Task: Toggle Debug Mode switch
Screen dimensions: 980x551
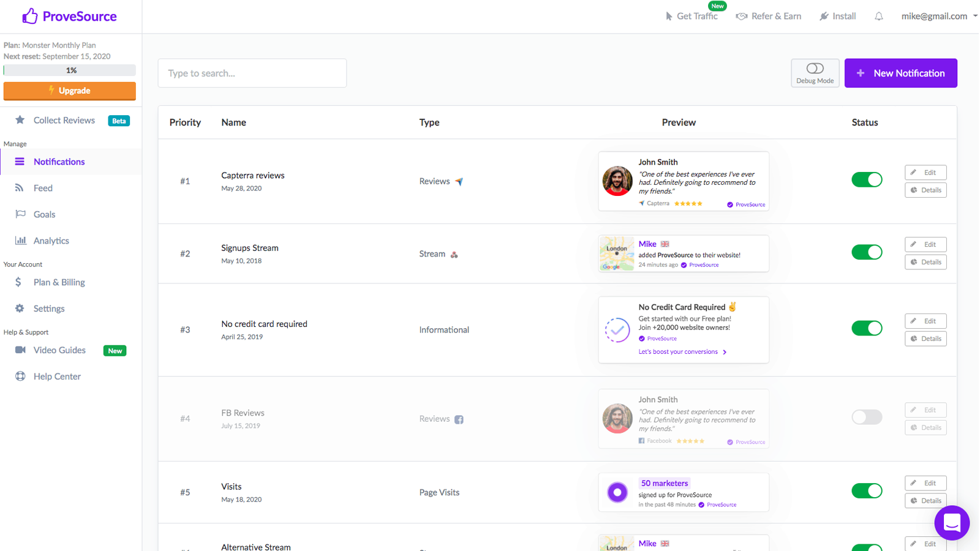Action: pyautogui.click(x=815, y=69)
